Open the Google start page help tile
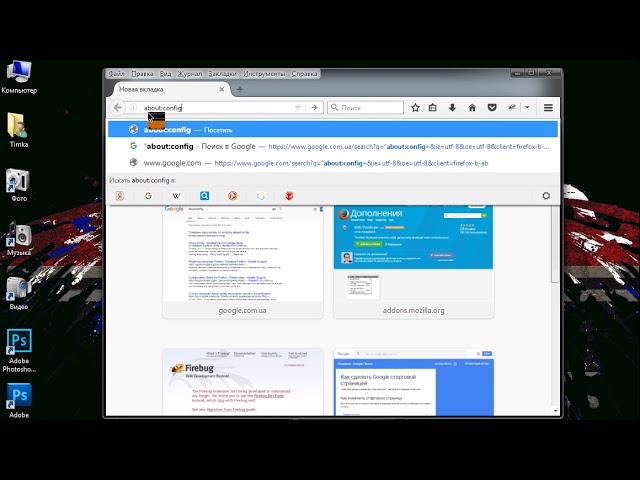The width and height of the screenshot is (640, 480). 413,382
